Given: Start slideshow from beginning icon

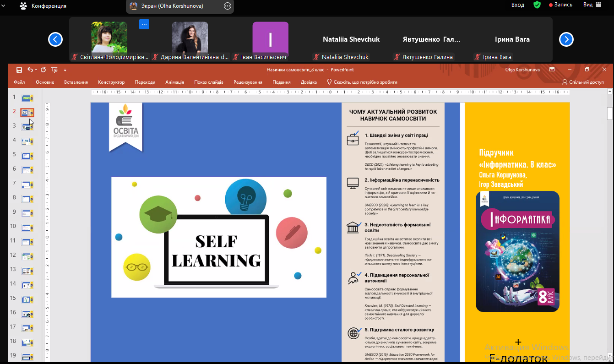Looking at the screenshot, I should (x=54, y=70).
